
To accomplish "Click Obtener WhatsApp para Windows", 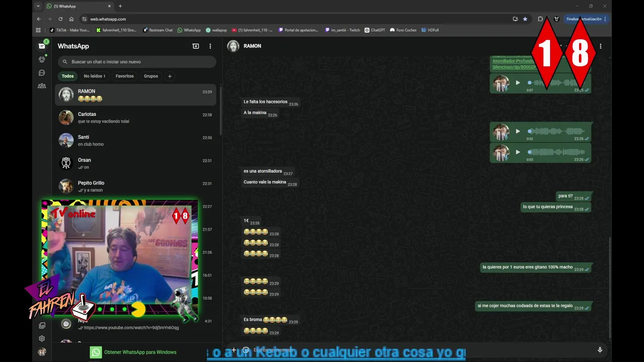I will click(133, 352).
